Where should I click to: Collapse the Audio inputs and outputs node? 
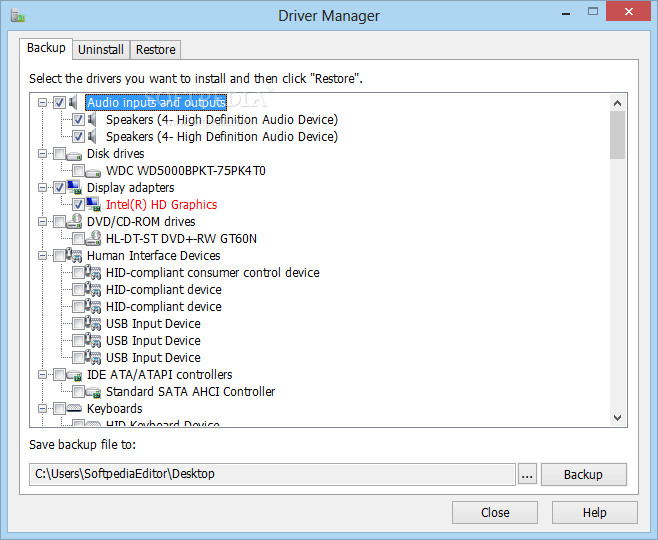point(42,102)
